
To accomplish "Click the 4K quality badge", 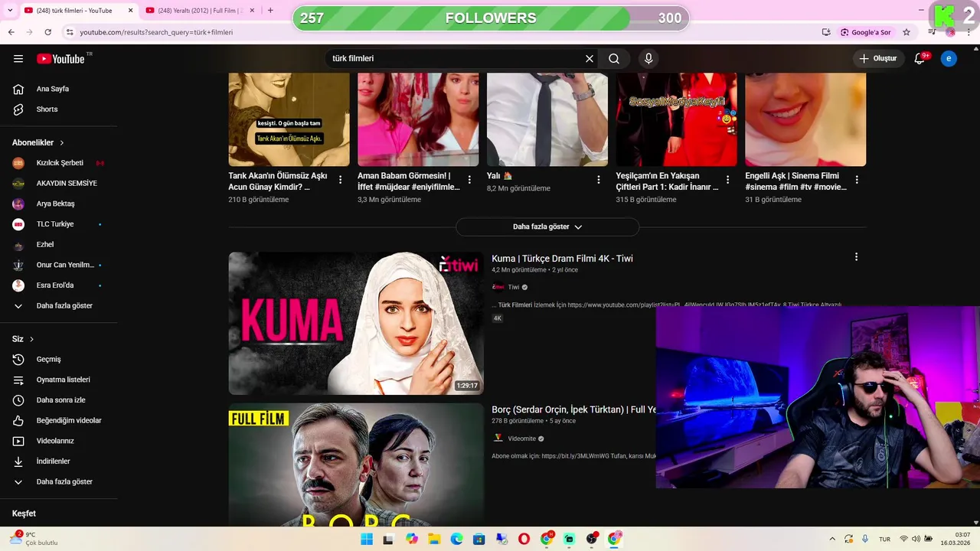I will 498,318.
